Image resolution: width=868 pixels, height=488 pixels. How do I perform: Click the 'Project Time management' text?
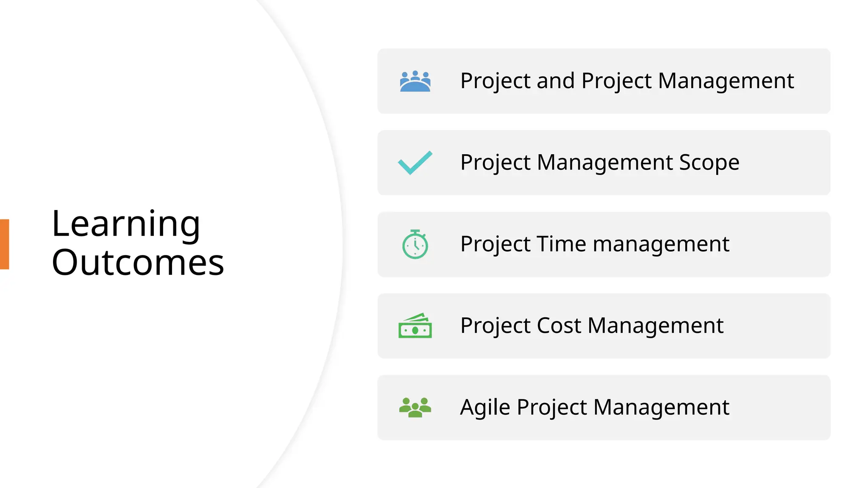(595, 244)
